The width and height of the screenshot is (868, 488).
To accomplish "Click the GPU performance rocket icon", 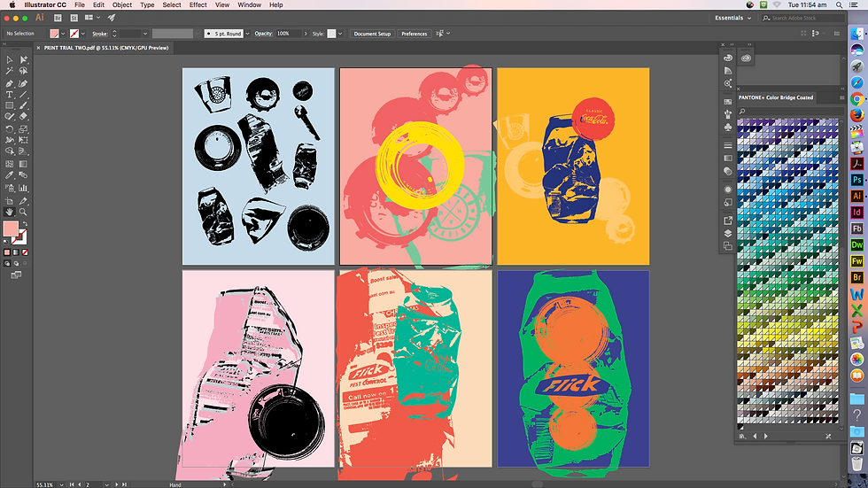I will [112, 18].
